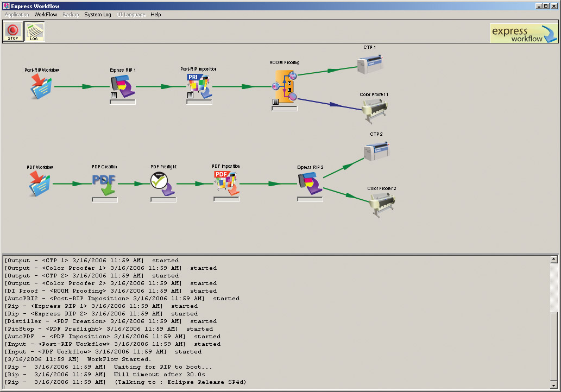
Task: Select the PDF Creation node
Action: (x=104, y=184)
